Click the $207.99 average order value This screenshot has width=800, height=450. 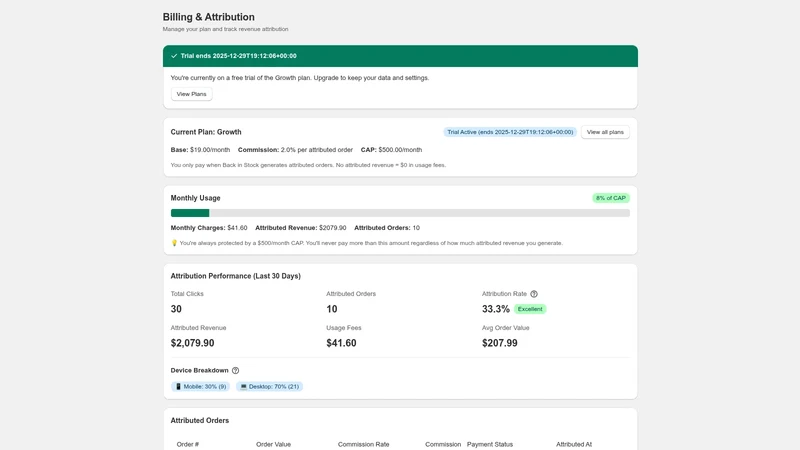click(x=499, y=343)
